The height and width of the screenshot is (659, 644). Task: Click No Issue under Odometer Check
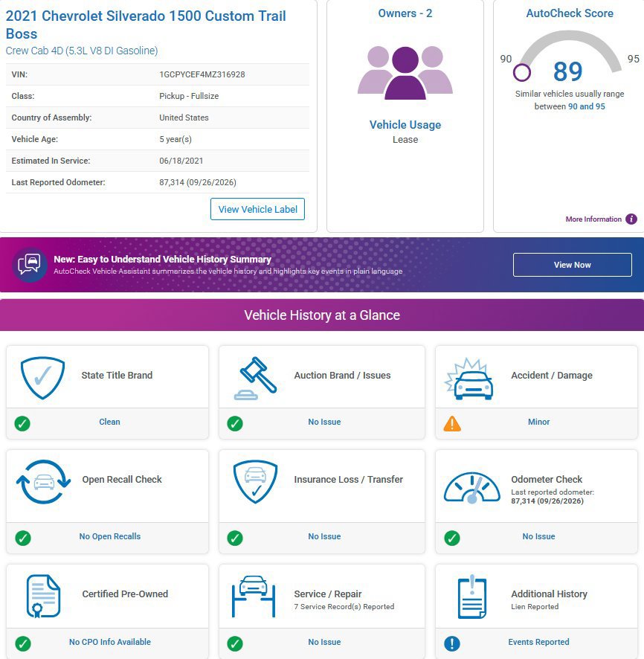tap(538, 536)
